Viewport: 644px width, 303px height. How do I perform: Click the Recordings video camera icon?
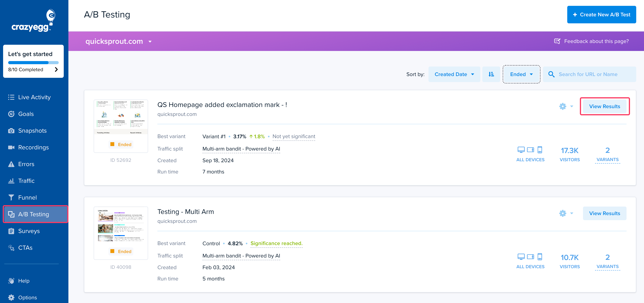11,147
